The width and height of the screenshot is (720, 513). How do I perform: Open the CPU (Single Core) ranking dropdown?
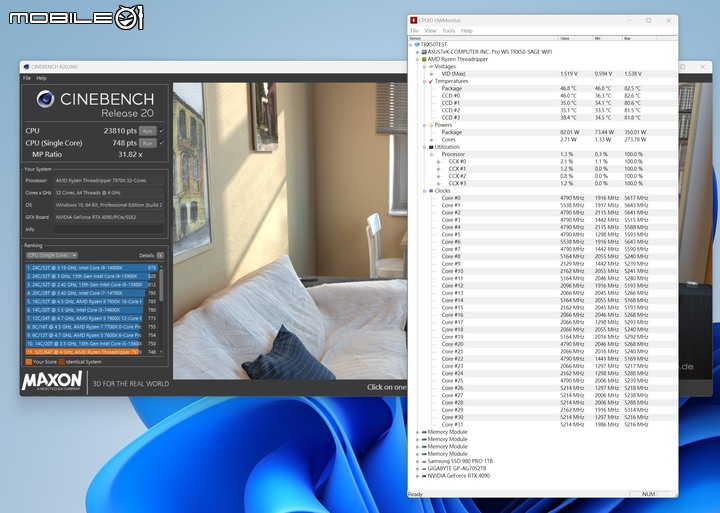coord(51,255)
